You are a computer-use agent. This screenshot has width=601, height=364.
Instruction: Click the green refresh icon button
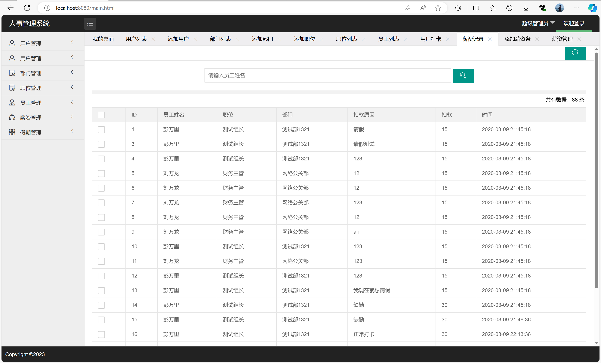pos(575,53)
